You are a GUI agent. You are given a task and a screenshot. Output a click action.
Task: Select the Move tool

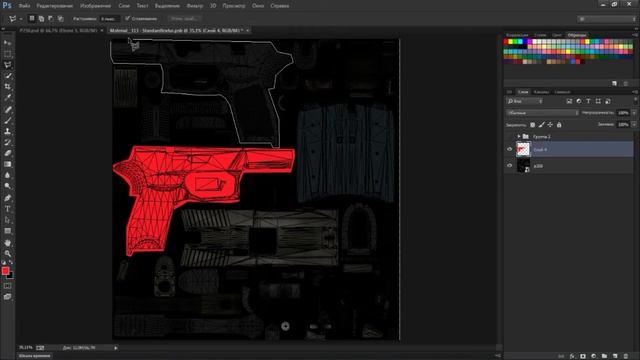[x=7, y=43]
